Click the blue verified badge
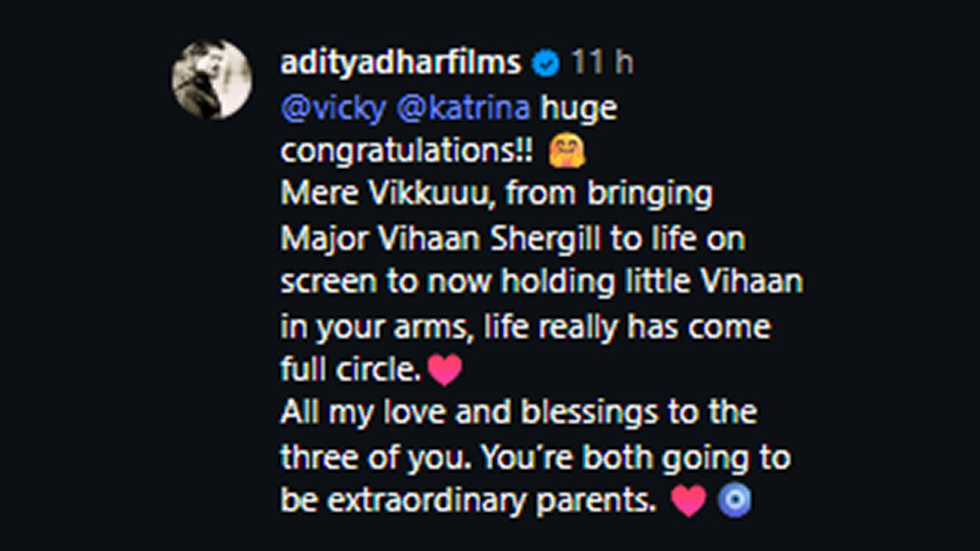This screenshot has width=980, height=551. point(546,64)
